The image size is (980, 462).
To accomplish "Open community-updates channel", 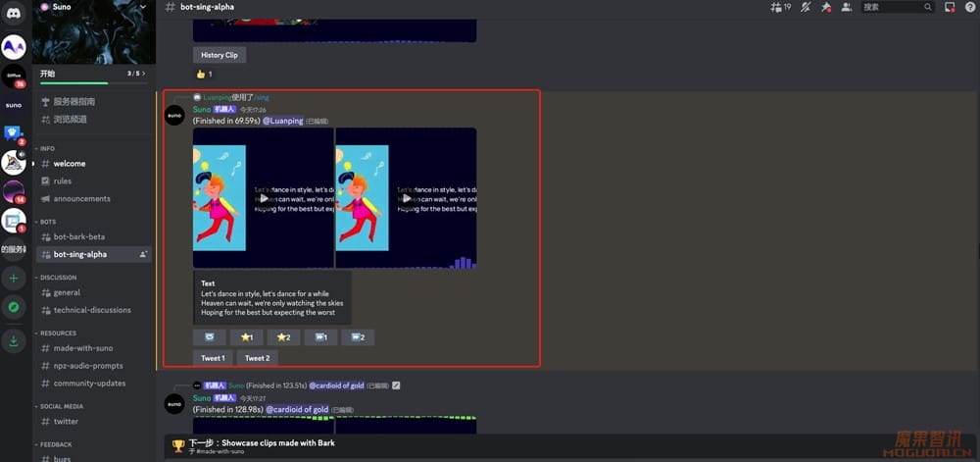I will 94,384.
